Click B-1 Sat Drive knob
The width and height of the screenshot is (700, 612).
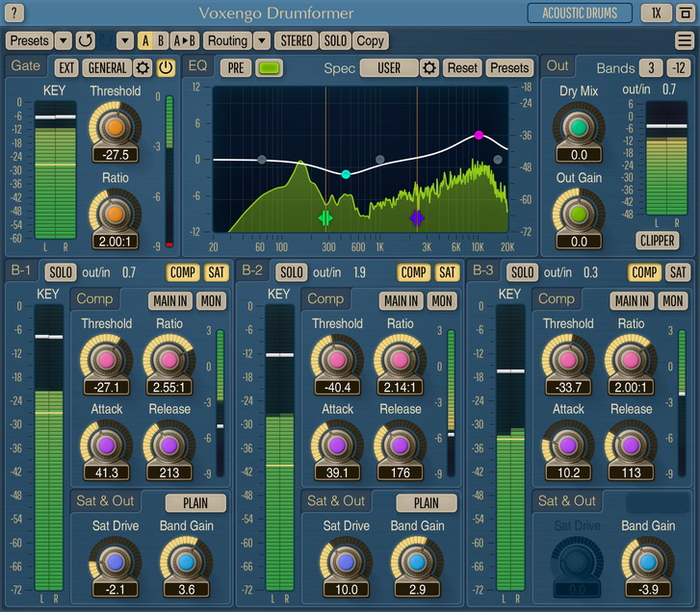coord(116,563)
